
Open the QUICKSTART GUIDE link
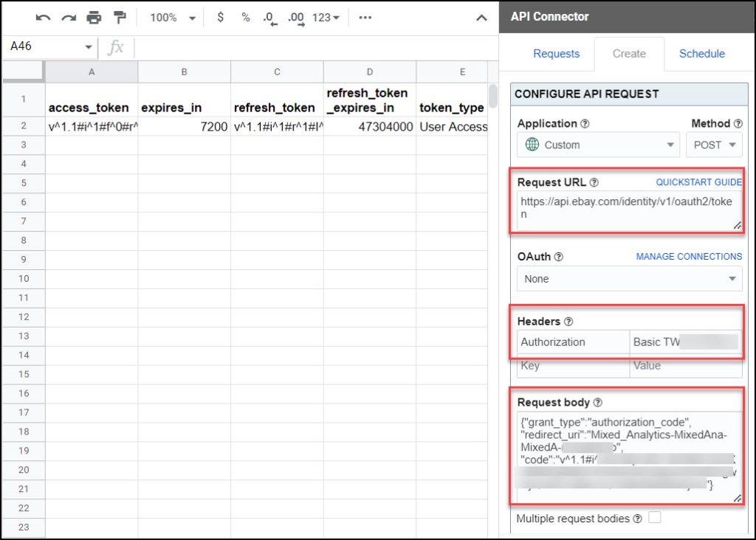(698, 182)
